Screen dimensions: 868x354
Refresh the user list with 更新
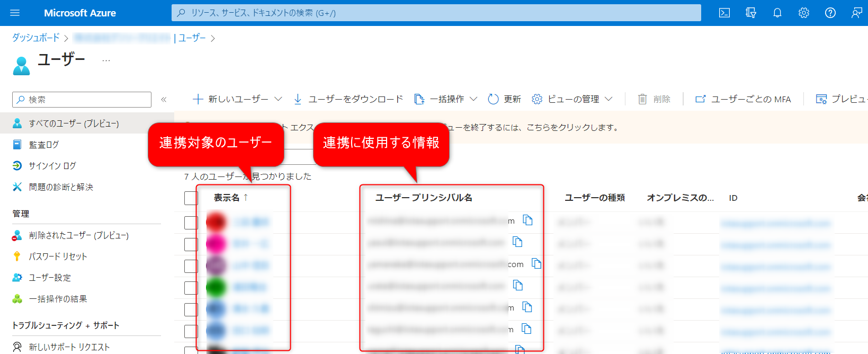click(504, 99)
